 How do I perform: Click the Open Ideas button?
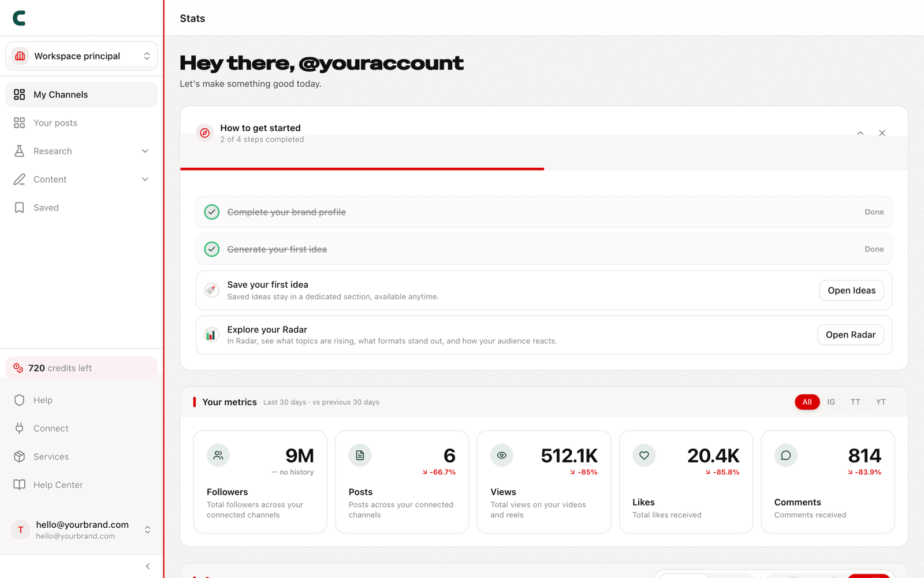[x=851, y=290]
